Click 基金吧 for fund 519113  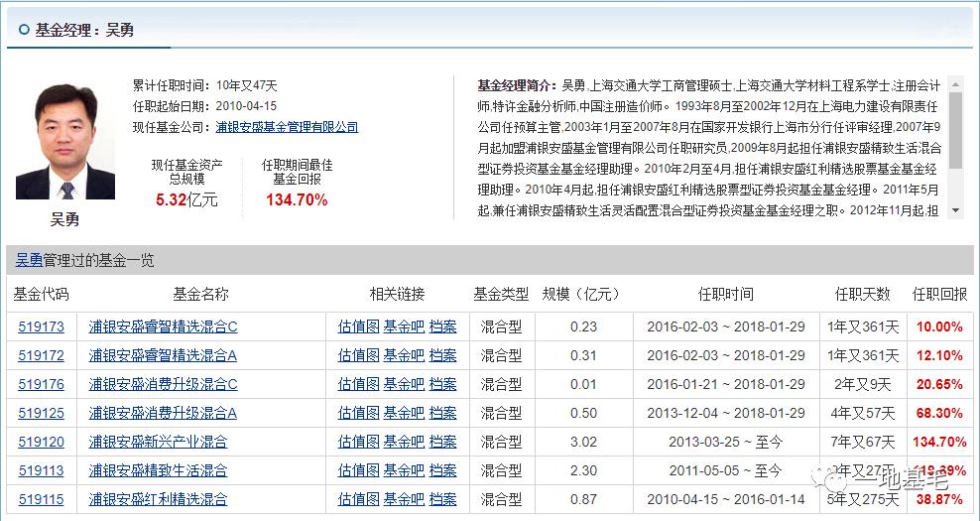click(404, 470)
